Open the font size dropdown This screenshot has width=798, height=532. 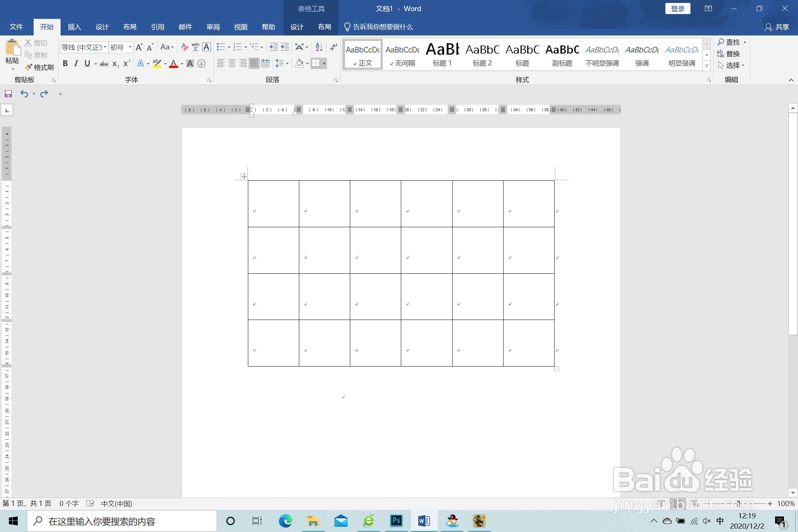click(130, 47)
